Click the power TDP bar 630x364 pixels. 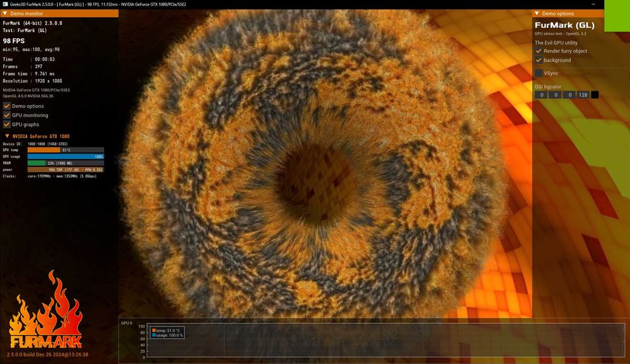pos(66,169)
